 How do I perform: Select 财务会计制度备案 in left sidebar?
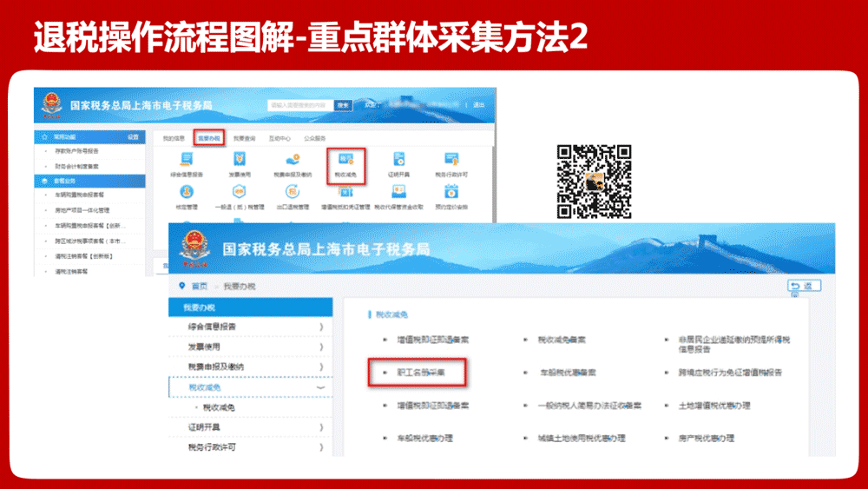(77, 166)
